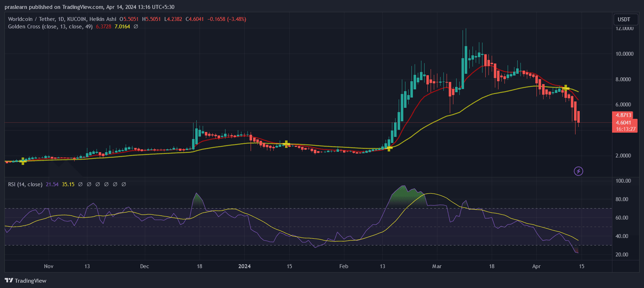Click the change value -0.1658 (-3.48%)
The image size is (644, 288).
227,19
